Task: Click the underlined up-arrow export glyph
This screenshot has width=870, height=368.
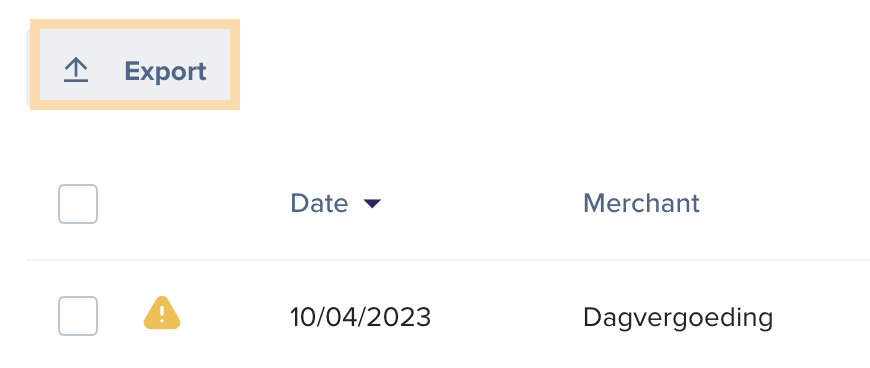Action: 75,71
